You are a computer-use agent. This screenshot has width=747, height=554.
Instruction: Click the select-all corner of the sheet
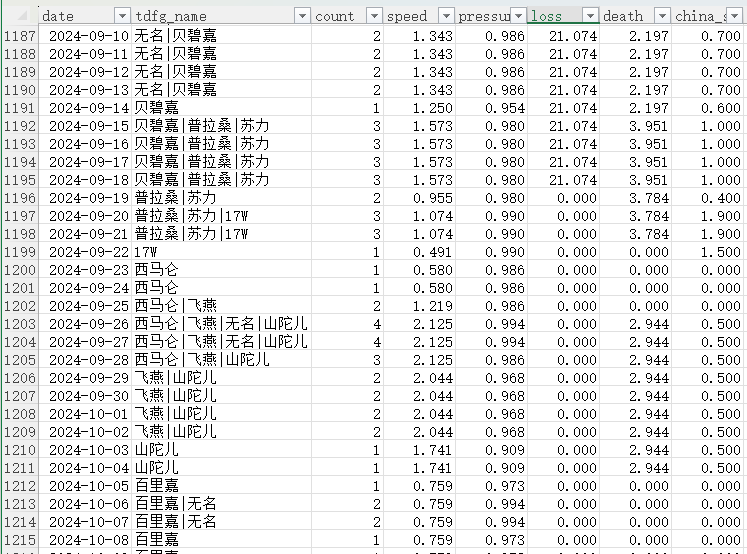click(x=19, y=16)
